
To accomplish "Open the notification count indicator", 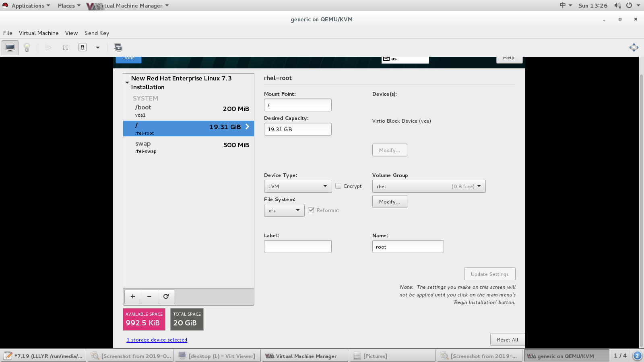I will [x=637, y=356].
